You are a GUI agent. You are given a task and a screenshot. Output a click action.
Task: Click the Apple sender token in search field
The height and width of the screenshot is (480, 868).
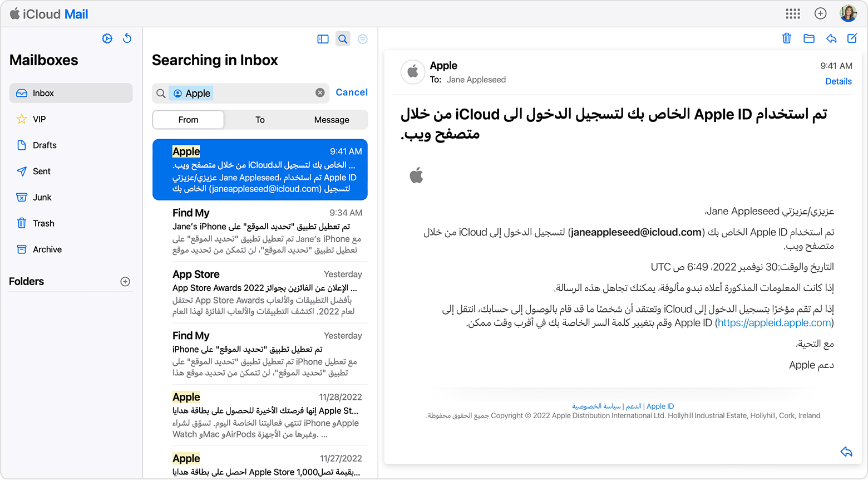coord(191,94)
